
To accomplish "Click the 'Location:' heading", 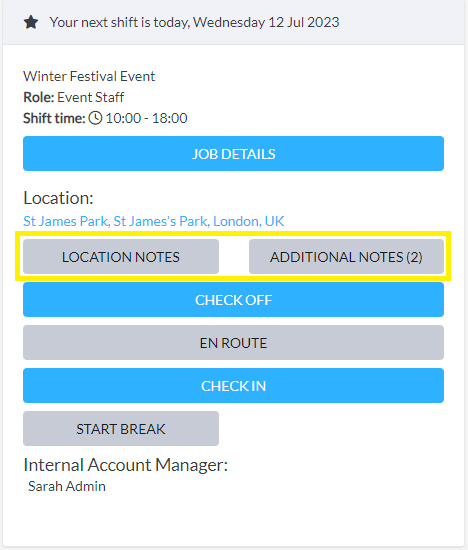I will pos(58,198).
